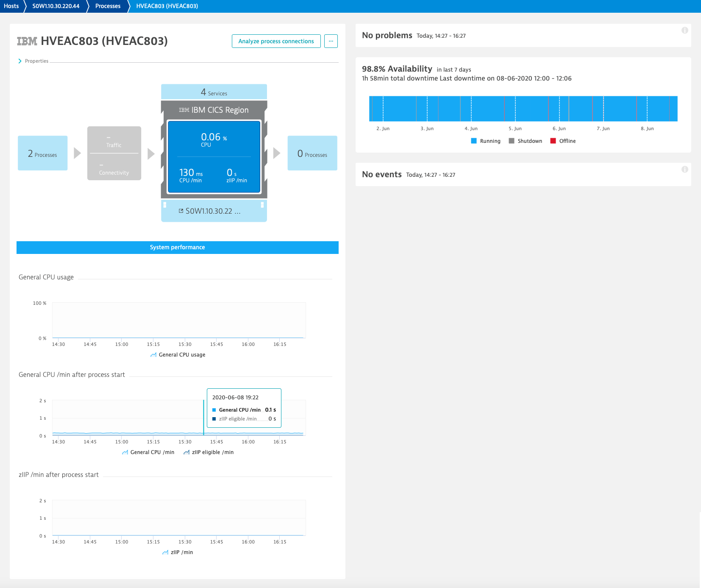Screen dimensions: 701x588
Task: Click the No events heading
Action: click(x=382, y=174)
